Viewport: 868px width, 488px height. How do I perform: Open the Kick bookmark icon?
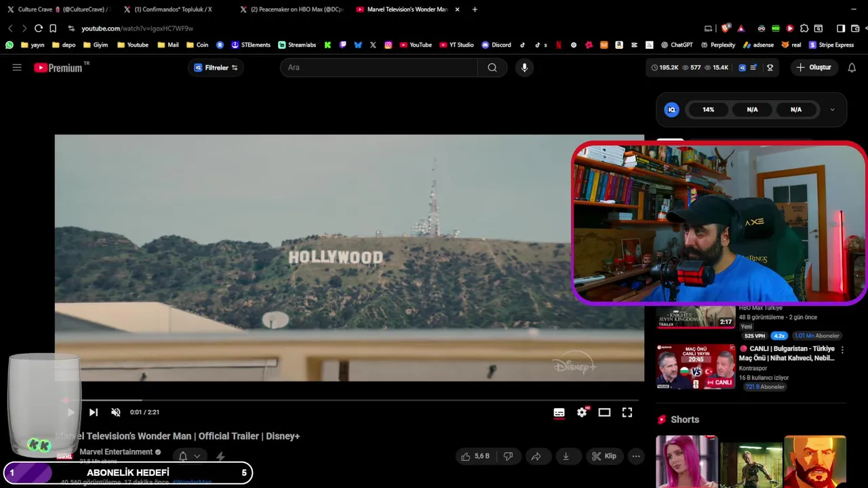coord(328,45)
